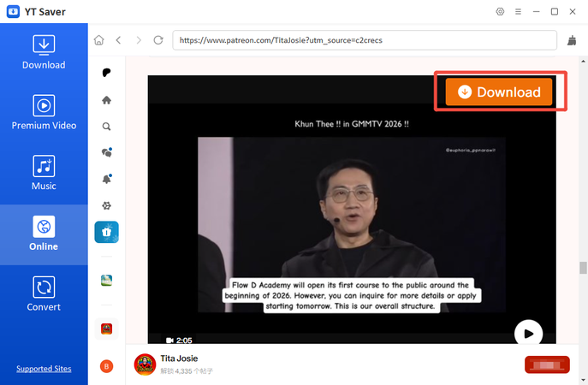Minimize the YT Saver window
The width and height of the screenshot is (588, 385).
click(x=537, y=12)
